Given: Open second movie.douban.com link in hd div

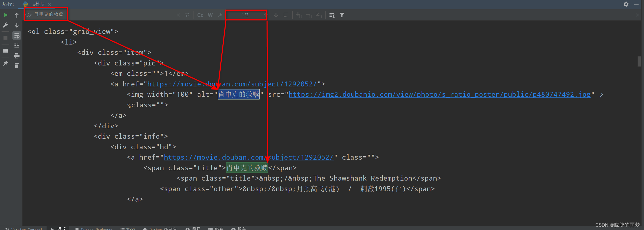Looking at the screenshot, I should click(249, 157).
